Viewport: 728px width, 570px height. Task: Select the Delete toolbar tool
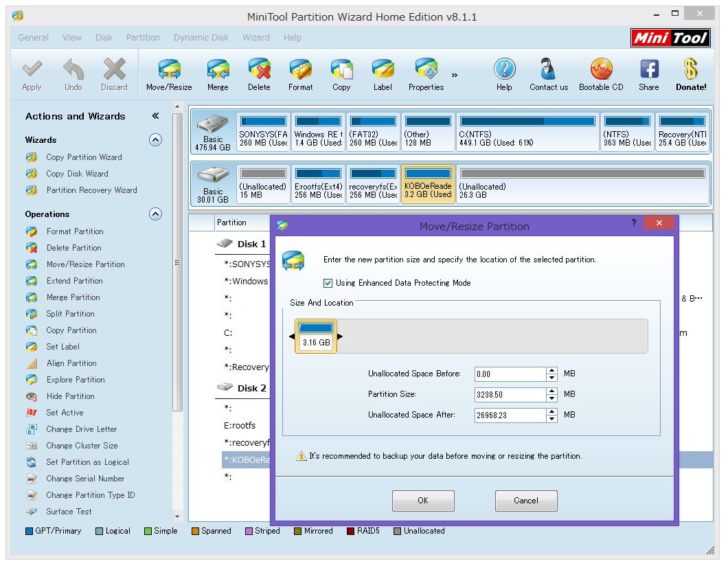[259, 73]
